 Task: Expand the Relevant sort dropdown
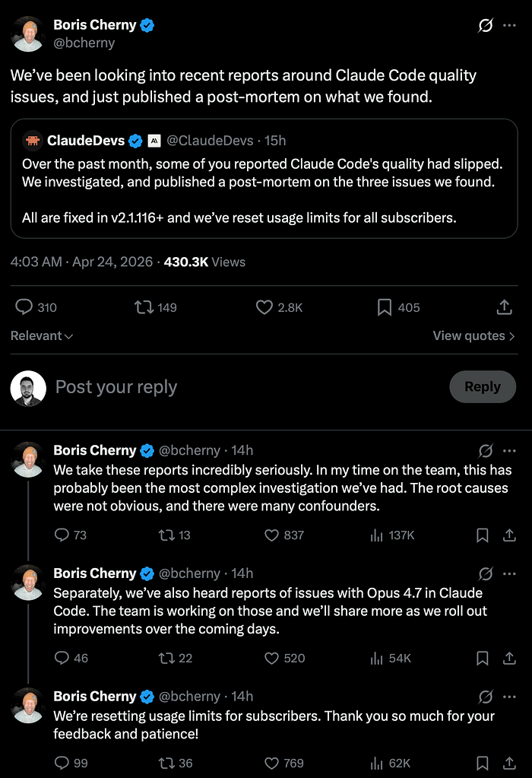[x=42, y=336]
